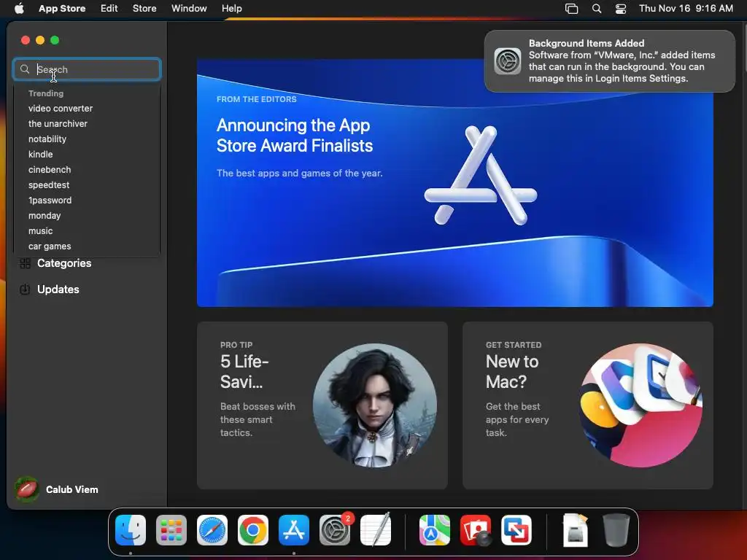The height and width of the screenshot is (560, 747).
Task: Open the New to Mac? story card
Action: pos(588,405)
